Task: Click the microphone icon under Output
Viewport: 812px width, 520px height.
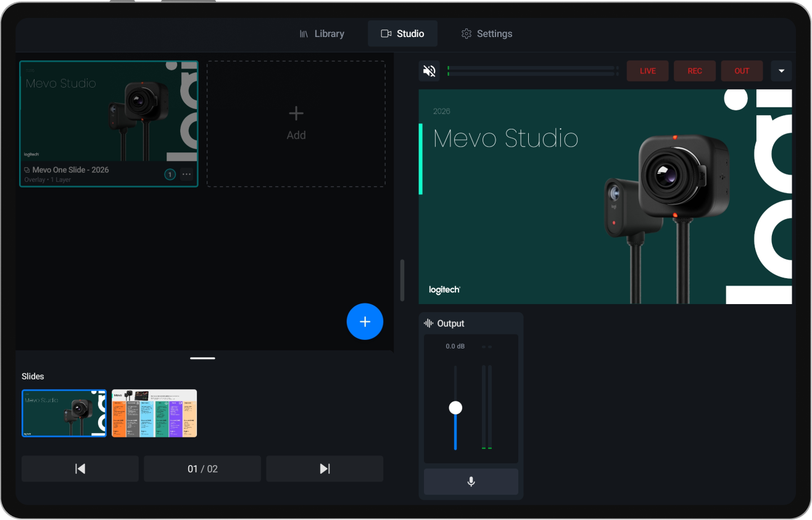Action: pyautogui.click(x=471, y=482)
